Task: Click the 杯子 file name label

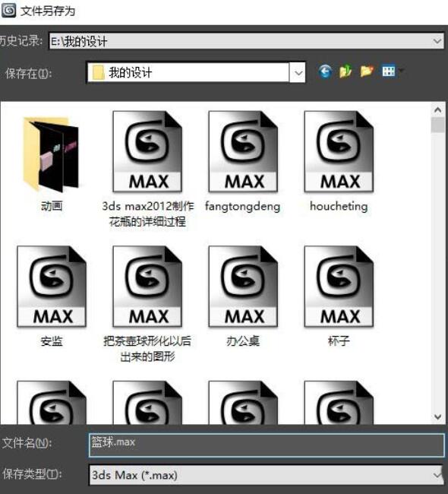Action: tap(339, 341)
